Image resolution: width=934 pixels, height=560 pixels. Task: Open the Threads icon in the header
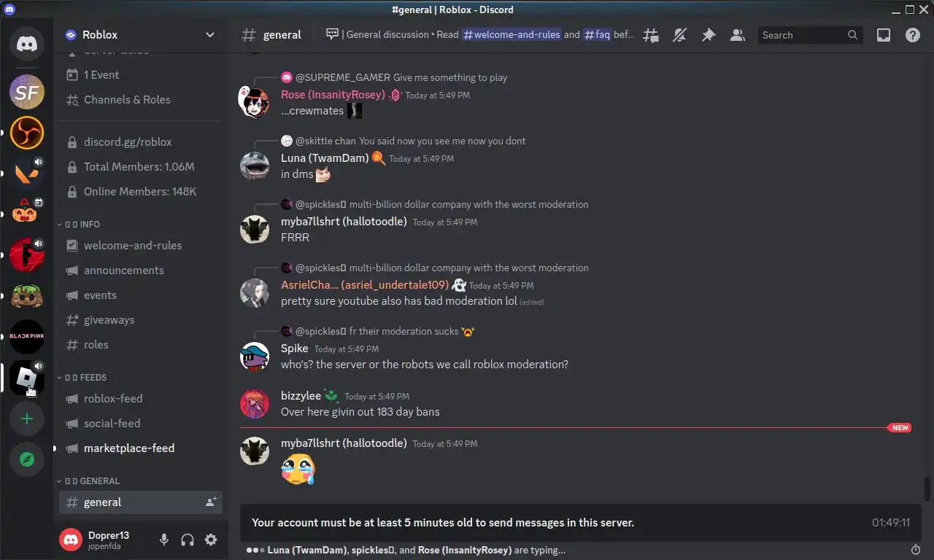tap(650, 35)
